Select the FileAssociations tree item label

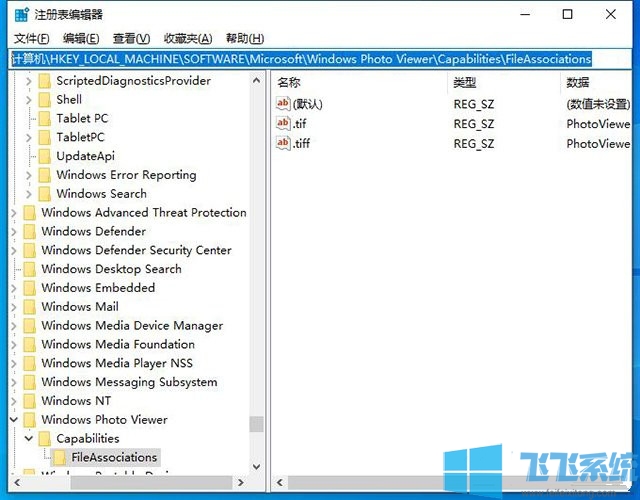coord(114,458)
